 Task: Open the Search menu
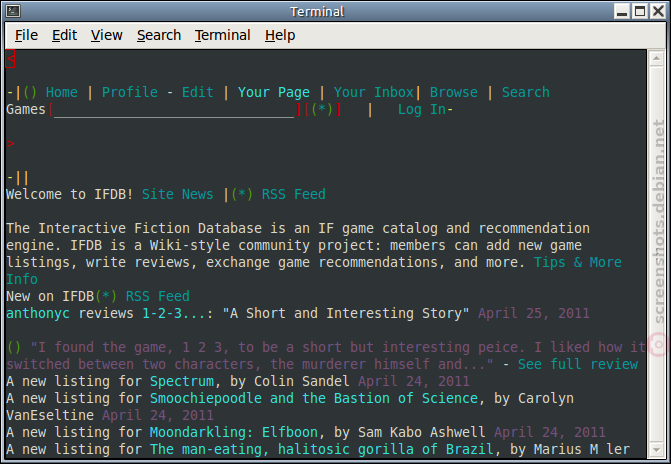(159, 35)
